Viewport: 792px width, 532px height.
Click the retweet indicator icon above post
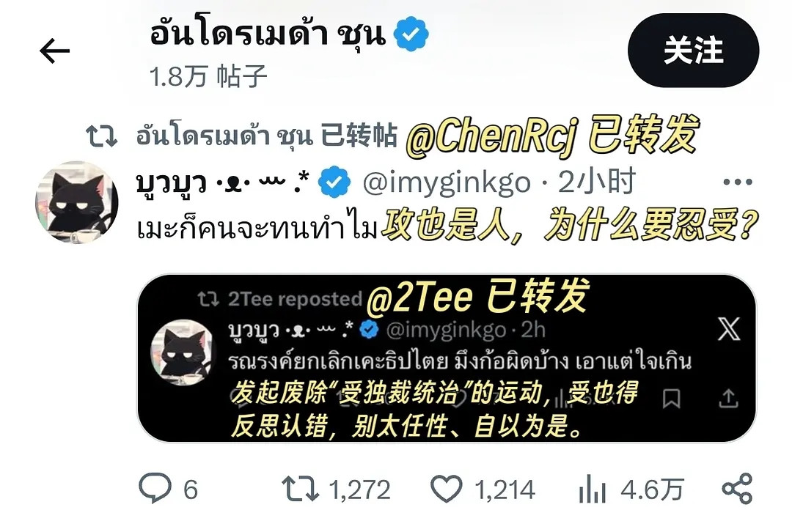101,136
